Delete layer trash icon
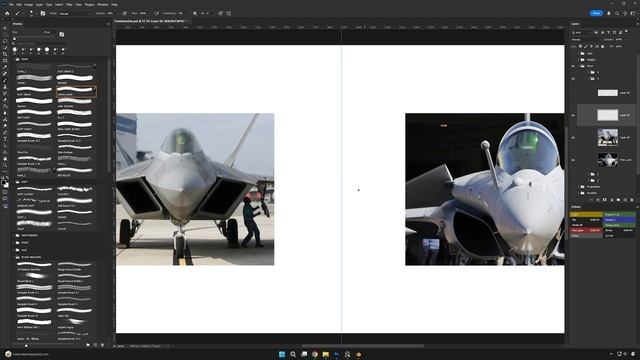Viewport: 640px width, 360px height. [x=632, y=200]
